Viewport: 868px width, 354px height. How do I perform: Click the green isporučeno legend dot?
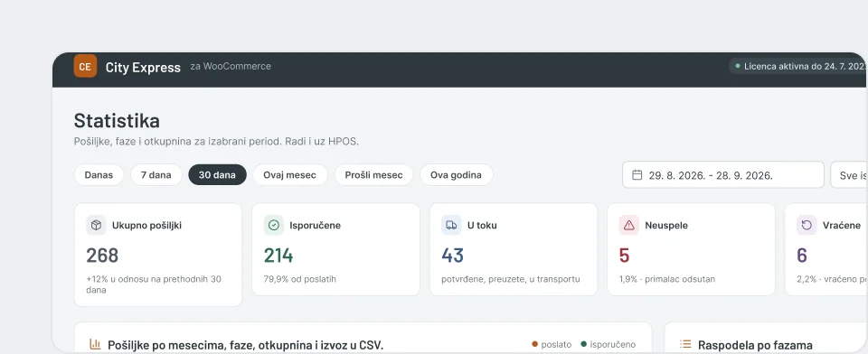pyautogui.click(x=583, y=344)
